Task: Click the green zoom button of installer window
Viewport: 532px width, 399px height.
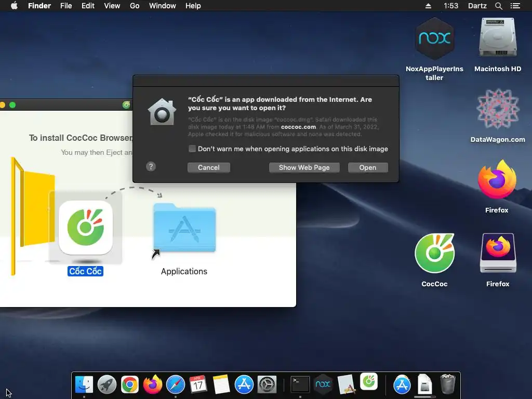Action: [x=12, y=105]
